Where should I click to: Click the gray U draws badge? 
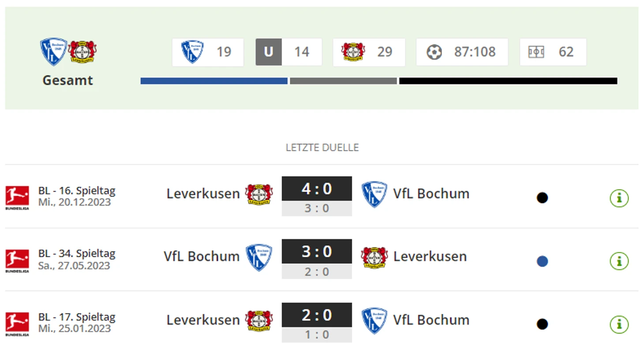point(268,52)
